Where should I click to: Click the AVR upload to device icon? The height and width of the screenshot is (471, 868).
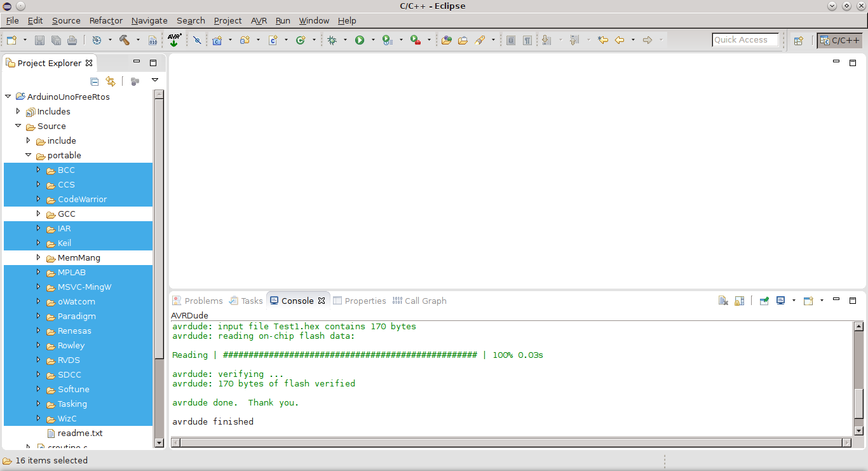coord(174,40)
